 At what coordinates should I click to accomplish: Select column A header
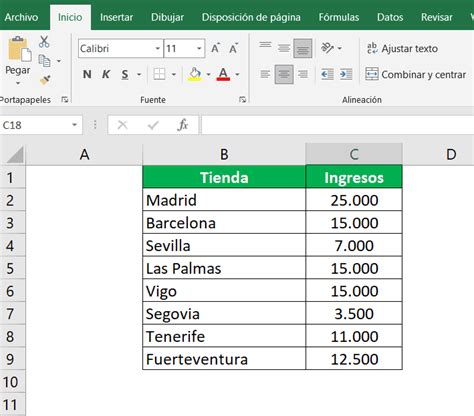(x=84, y=154)
